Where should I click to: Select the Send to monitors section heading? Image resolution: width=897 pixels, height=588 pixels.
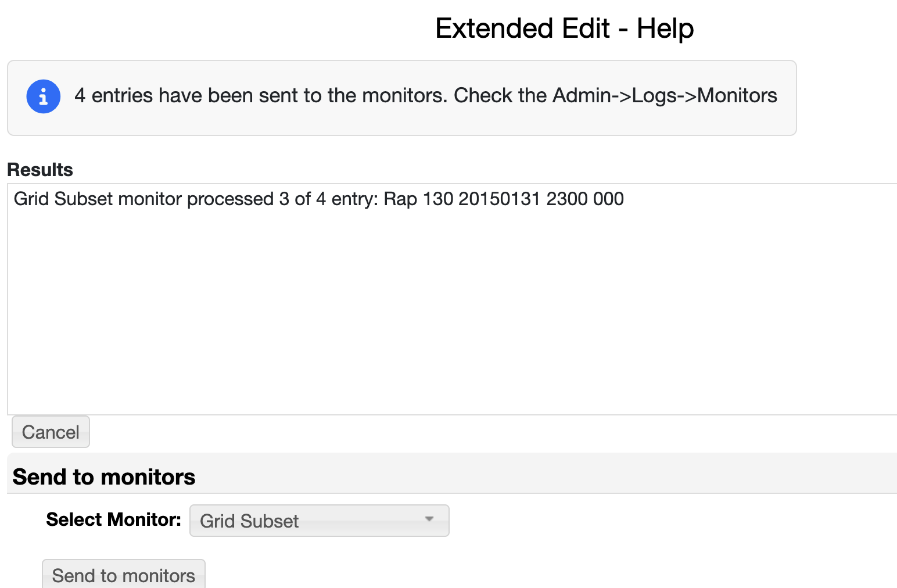(x=104, y=477)
